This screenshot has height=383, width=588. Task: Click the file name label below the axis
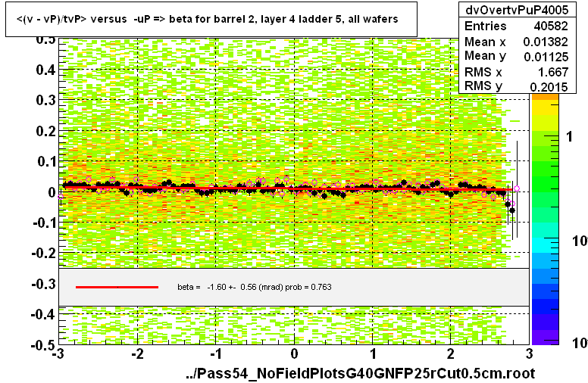[x=361, y=373]
